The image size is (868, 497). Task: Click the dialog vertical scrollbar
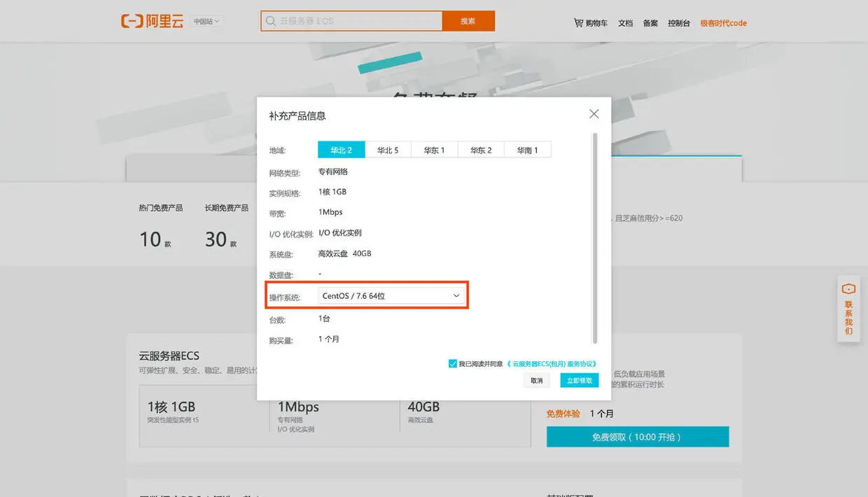[x=595, y=238]
